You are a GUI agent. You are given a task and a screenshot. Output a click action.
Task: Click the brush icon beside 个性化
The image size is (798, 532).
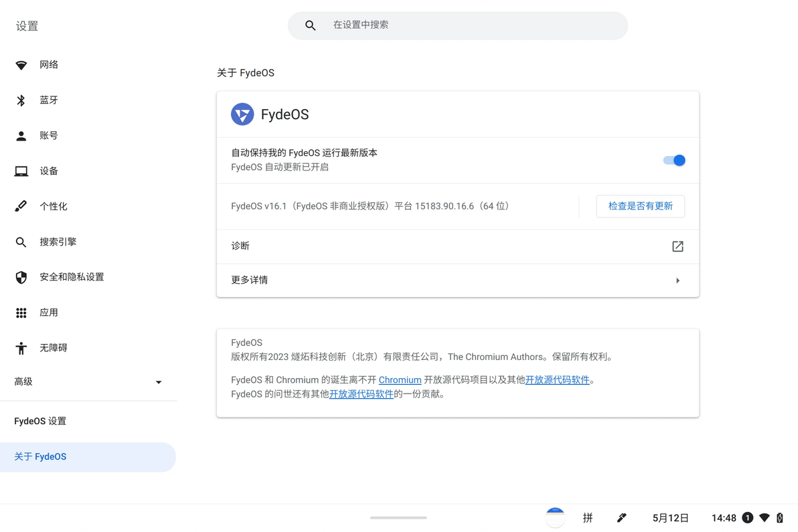21,206
